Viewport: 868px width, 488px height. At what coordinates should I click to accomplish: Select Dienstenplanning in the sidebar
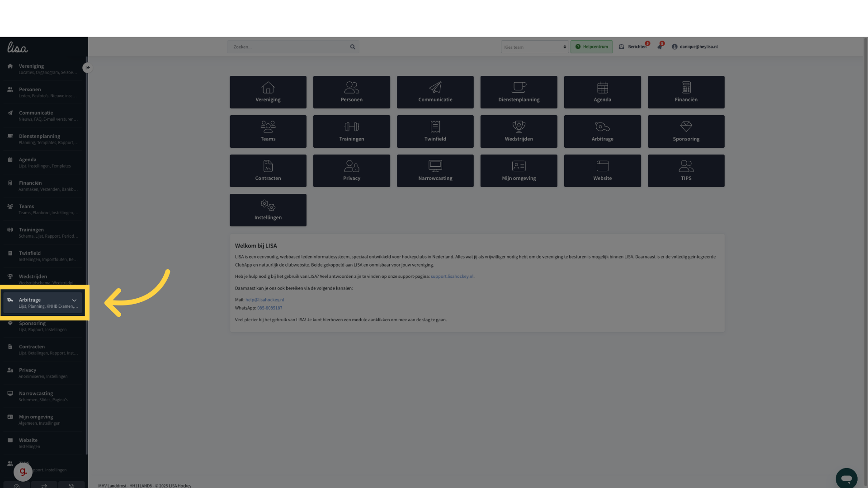pyautogui.click(x=43, y=139)
